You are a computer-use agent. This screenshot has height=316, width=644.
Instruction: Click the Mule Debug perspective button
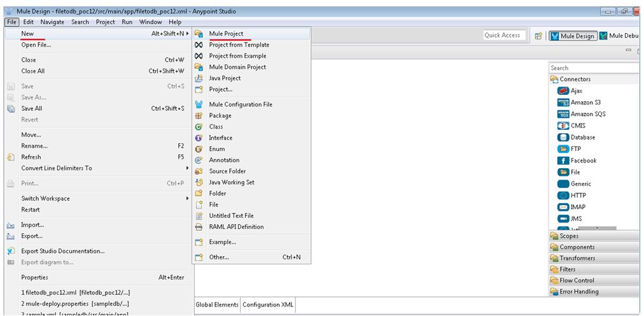619,36
